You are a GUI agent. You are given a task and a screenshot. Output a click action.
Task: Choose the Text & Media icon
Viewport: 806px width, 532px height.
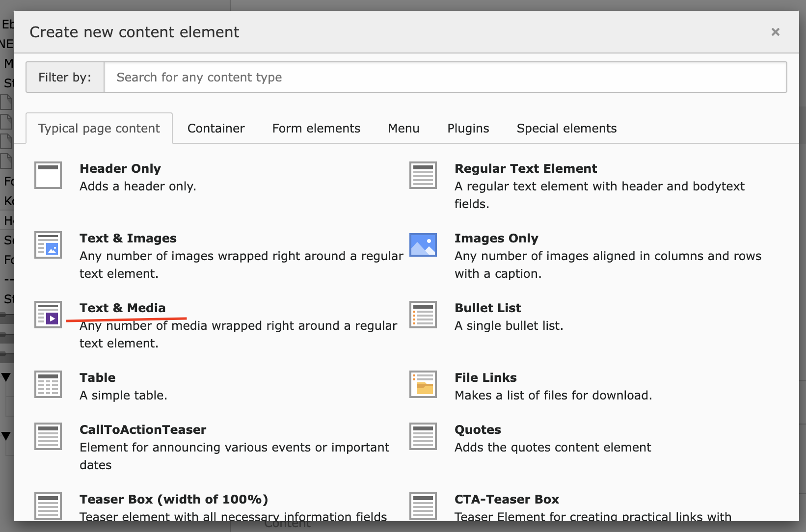click(48, 315)
